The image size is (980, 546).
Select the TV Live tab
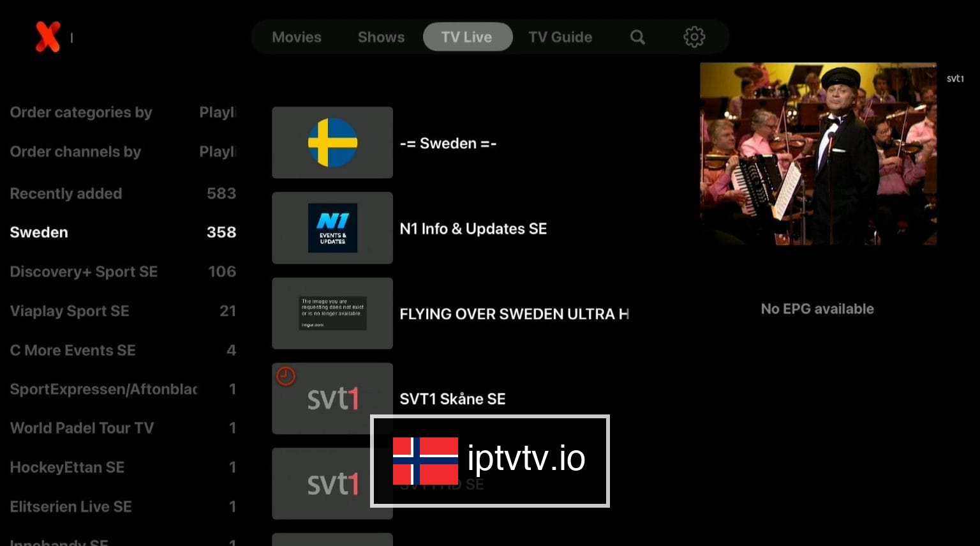click(467, 37)
